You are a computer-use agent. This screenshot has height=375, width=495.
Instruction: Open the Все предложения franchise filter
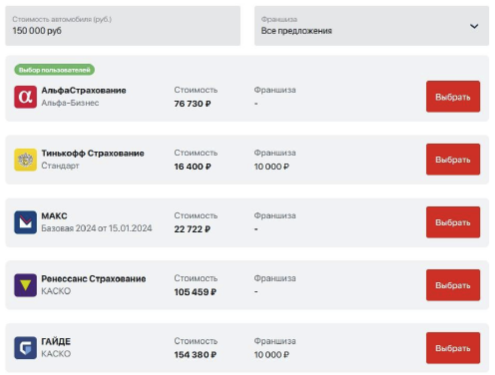pyautogui.click(x=372, y=26)
